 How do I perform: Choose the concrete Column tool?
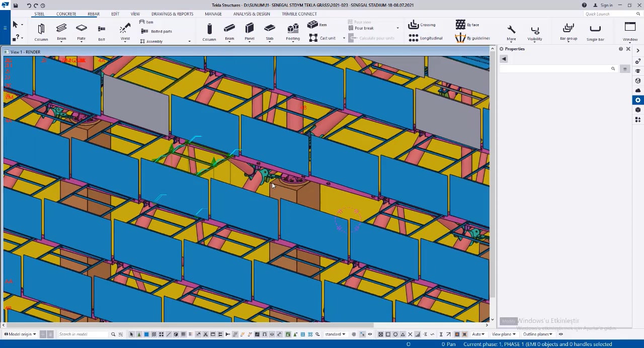pos(209,32)
